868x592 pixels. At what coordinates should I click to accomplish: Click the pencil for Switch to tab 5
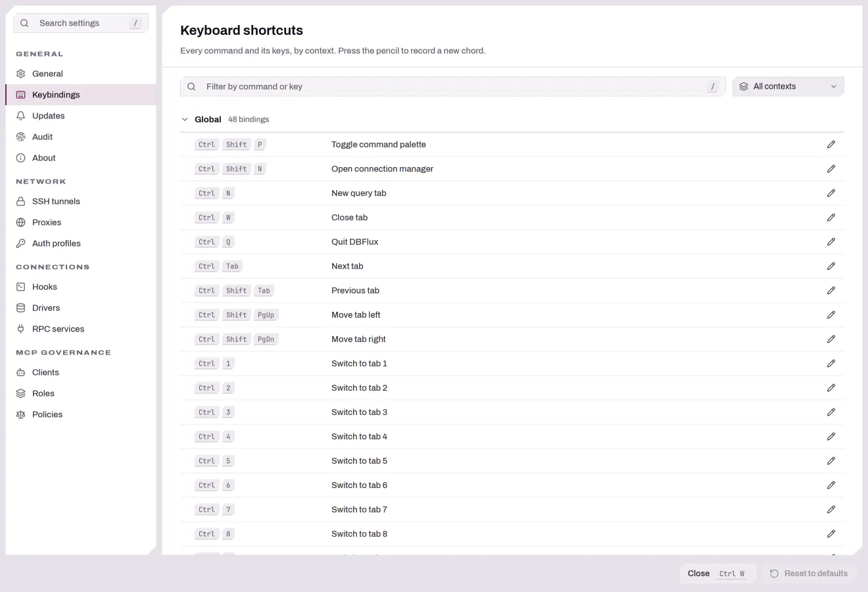tap(831, 461)
